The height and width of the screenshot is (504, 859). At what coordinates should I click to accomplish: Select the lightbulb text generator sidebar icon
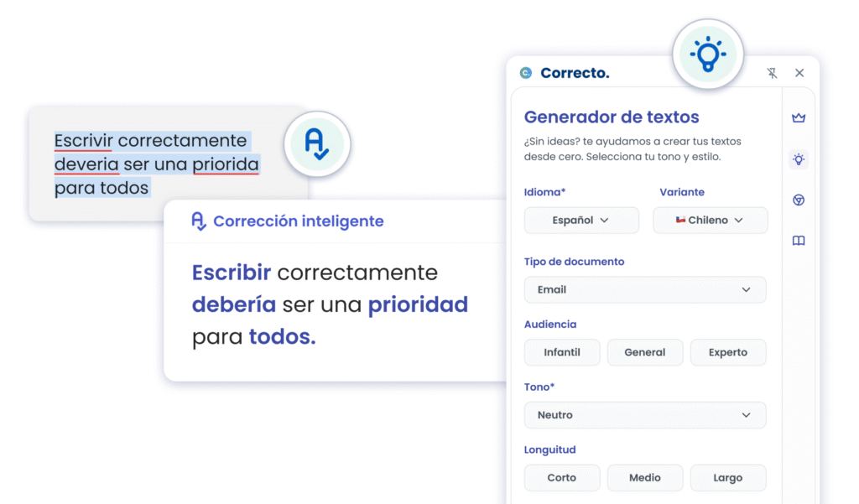(x=799, y=159)
